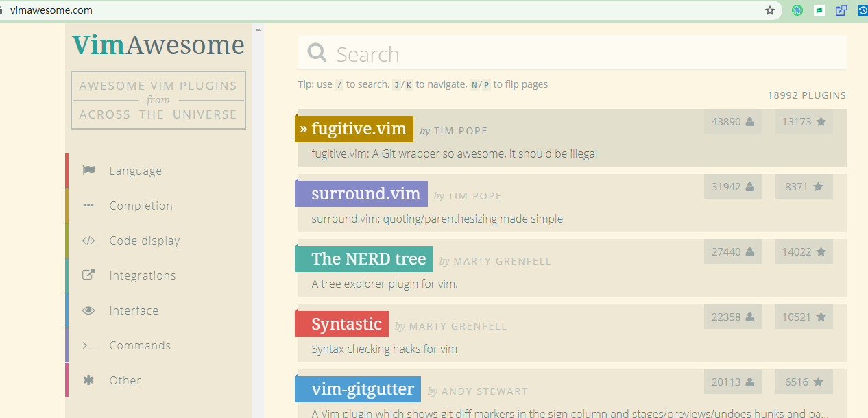868x418 pixels.
Task: Click the surround.vim quoting/parenthesizing description
Action: point(437,219)
